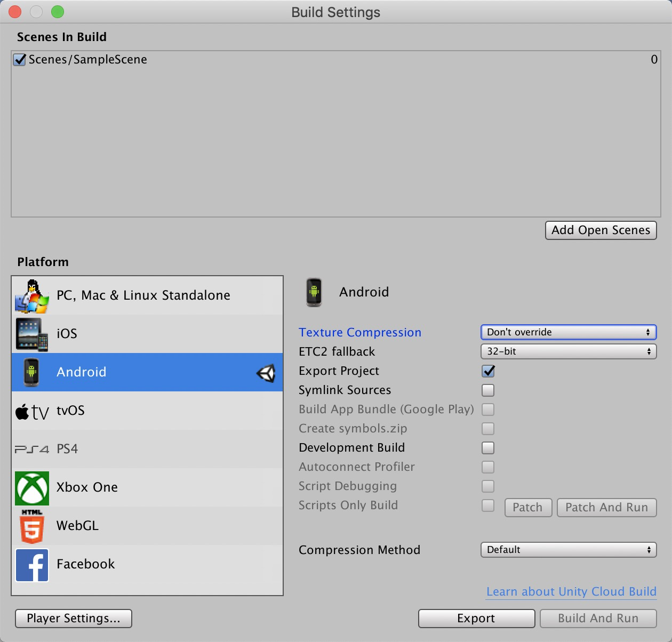This screenshot has height=642, width=672.
Task: Click the Export Project label
Action: tap(339, 371)
